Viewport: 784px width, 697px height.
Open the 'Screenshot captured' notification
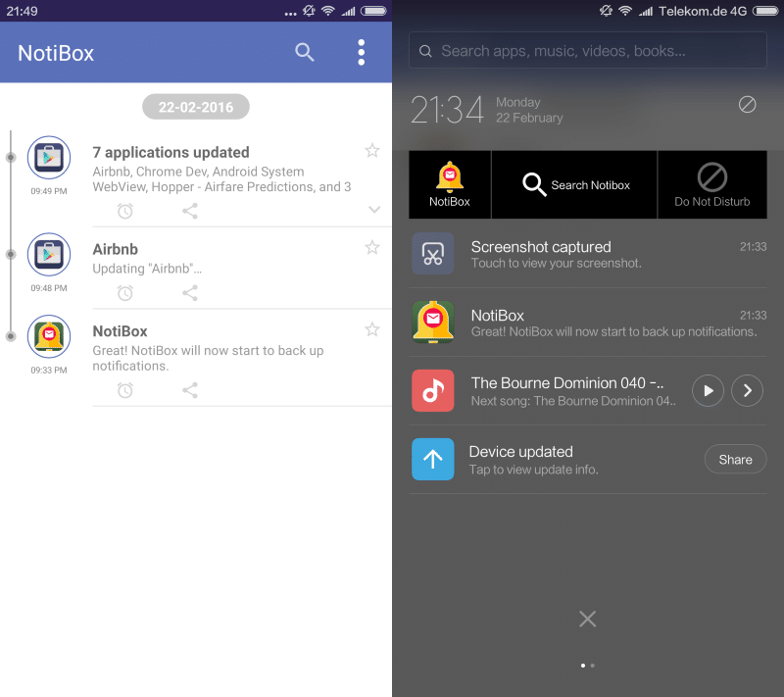point(588,254)
